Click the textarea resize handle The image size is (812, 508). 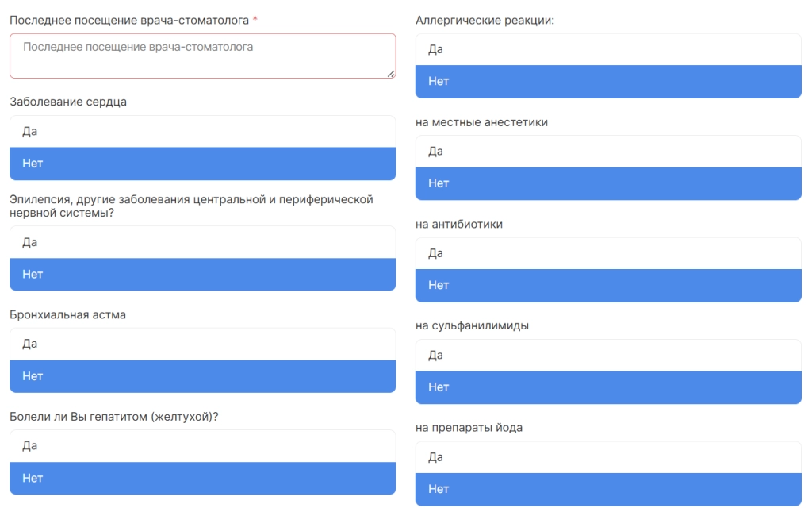pos(391,74)
